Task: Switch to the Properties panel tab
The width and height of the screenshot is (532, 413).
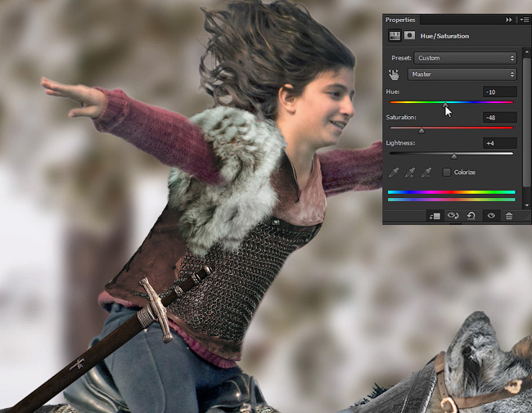Action: point(400,20)
